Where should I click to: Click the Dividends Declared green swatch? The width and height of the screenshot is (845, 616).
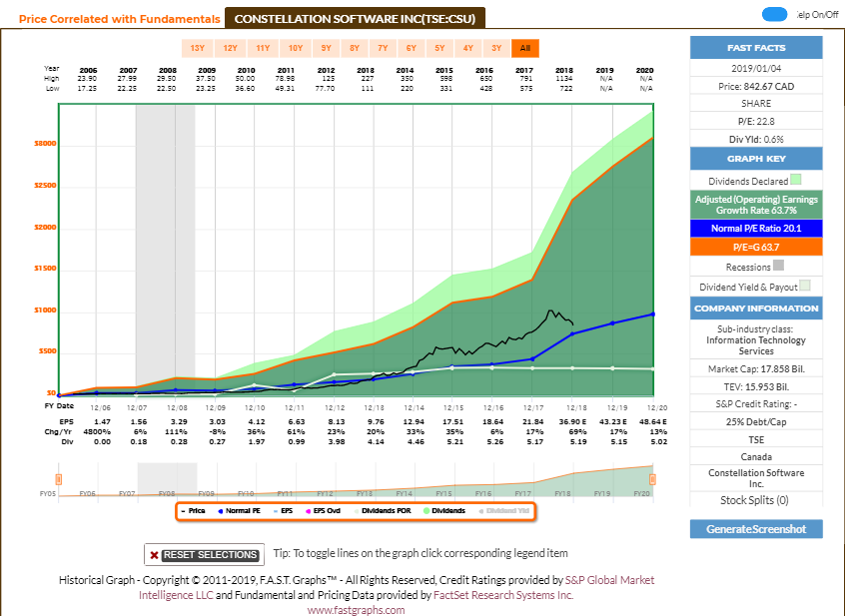pos(796,180)
